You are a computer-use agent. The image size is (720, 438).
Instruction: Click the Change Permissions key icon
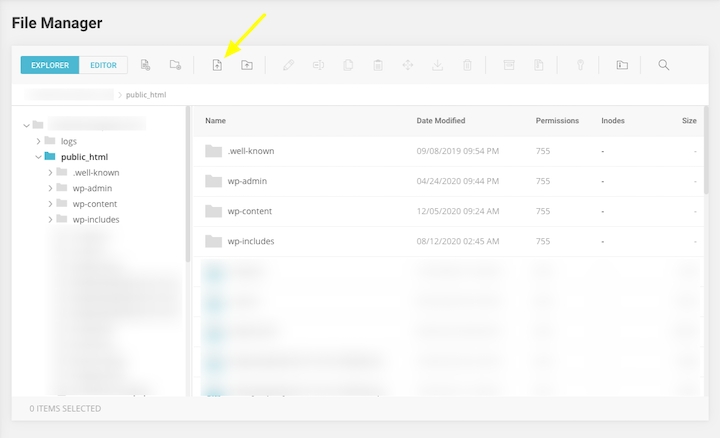[x=580, y=65]
